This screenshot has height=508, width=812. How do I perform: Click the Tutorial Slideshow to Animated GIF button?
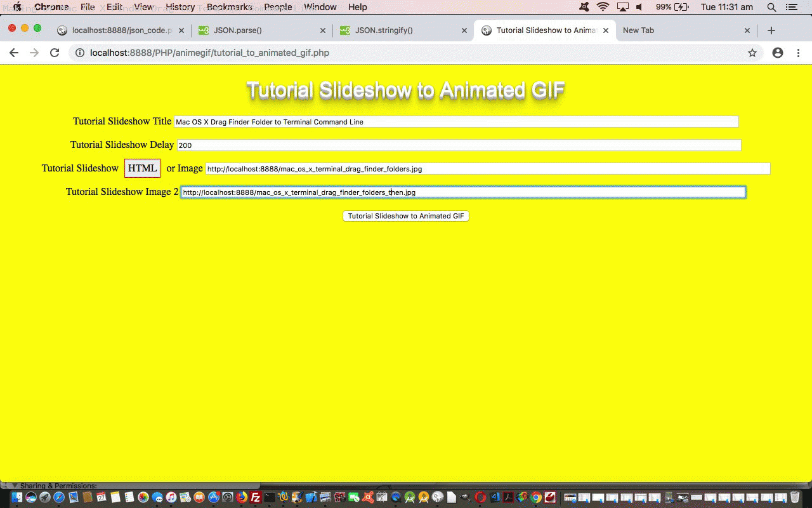[x=405, y=216]
